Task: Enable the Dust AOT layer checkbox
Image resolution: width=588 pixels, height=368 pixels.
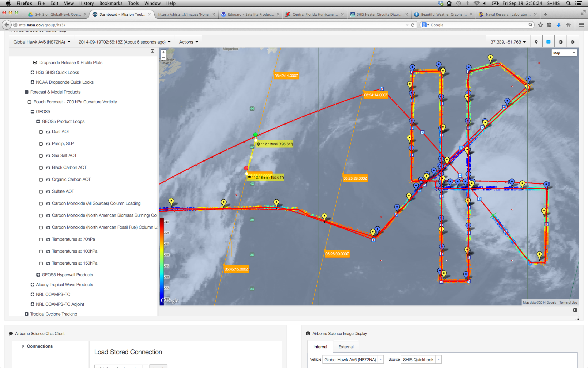Action: click(x=41, y=132)
